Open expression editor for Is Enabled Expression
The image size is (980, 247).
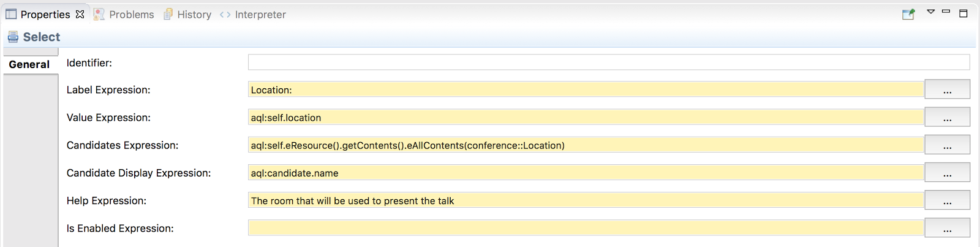[x=947, y=228]
